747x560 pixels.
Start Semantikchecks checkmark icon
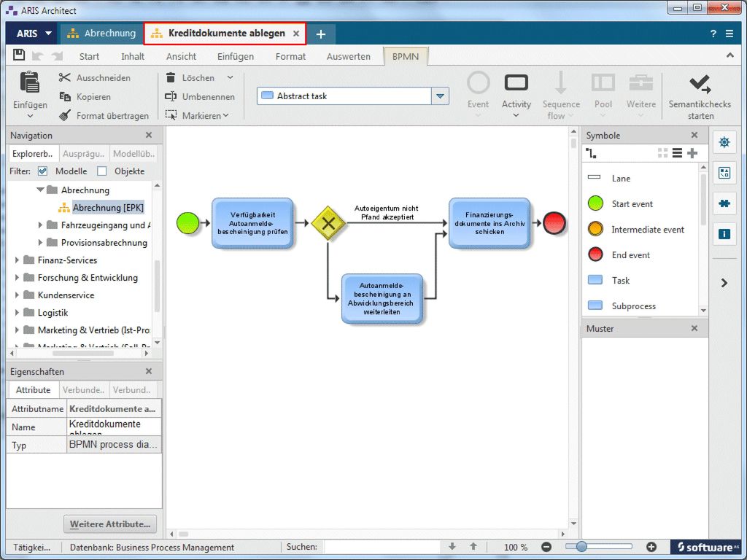coord(700,85)
